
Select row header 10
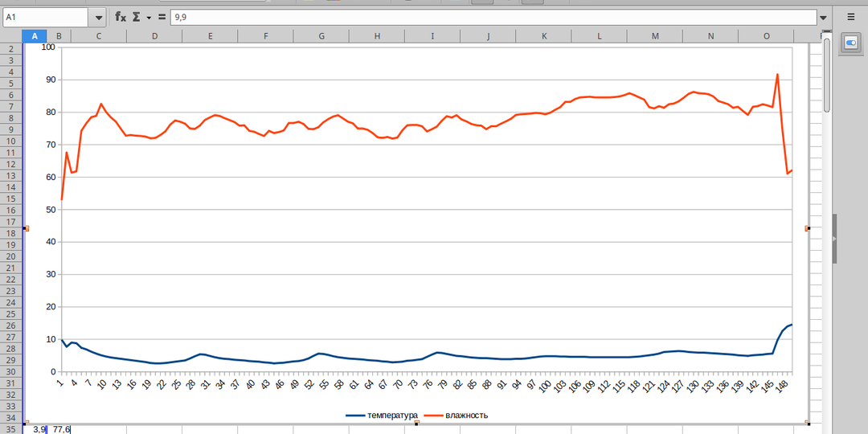click(11, 141)
